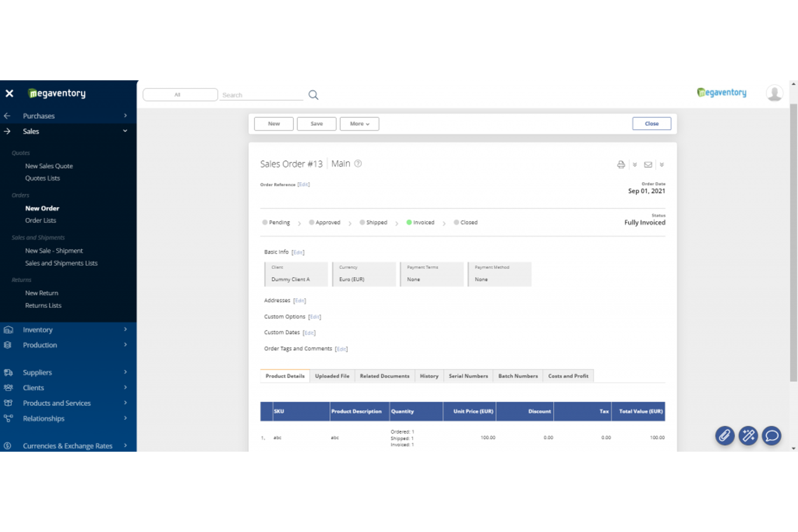This screenshot has height=532, width=798.
Task: Expand the Production chevron
Action: pos(125,344)
